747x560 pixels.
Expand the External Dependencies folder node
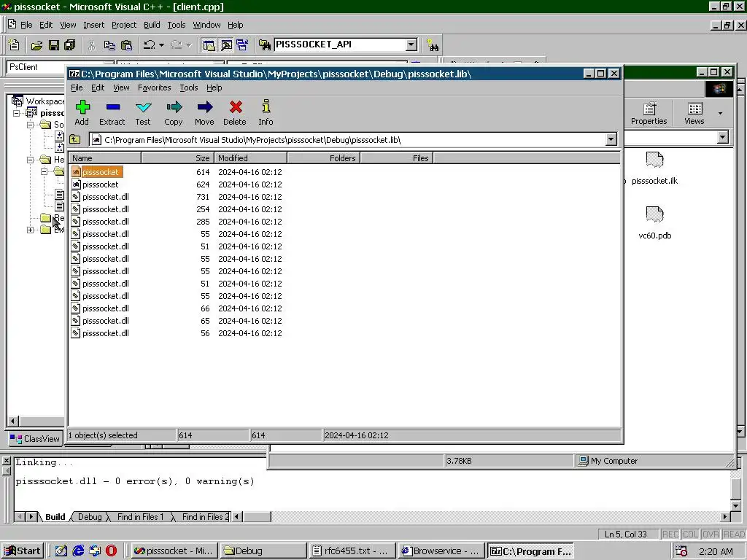(x=30, y=230)
